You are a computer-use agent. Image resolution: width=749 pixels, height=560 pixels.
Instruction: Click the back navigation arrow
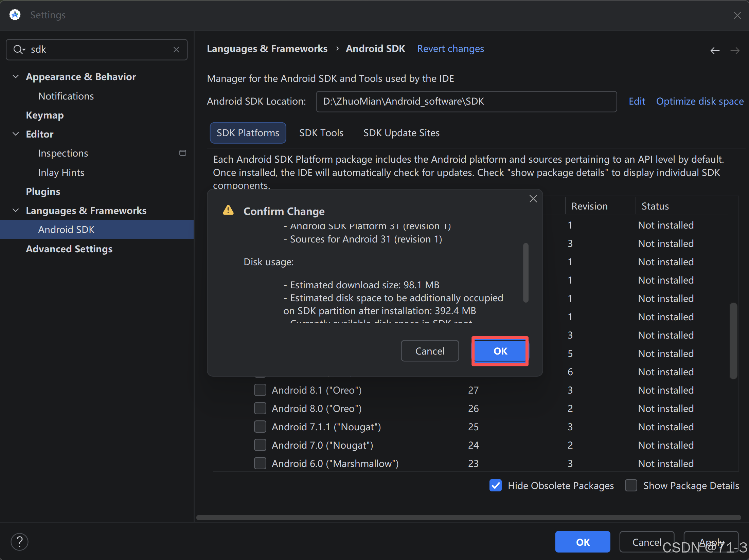pos(715,51)
